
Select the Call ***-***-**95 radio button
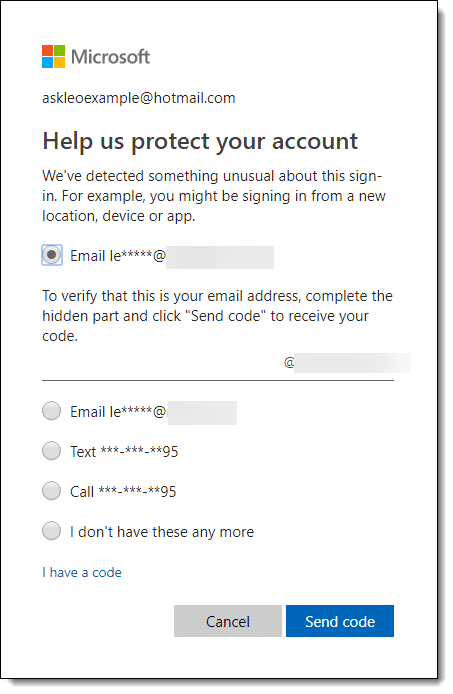tap(51, 491)
